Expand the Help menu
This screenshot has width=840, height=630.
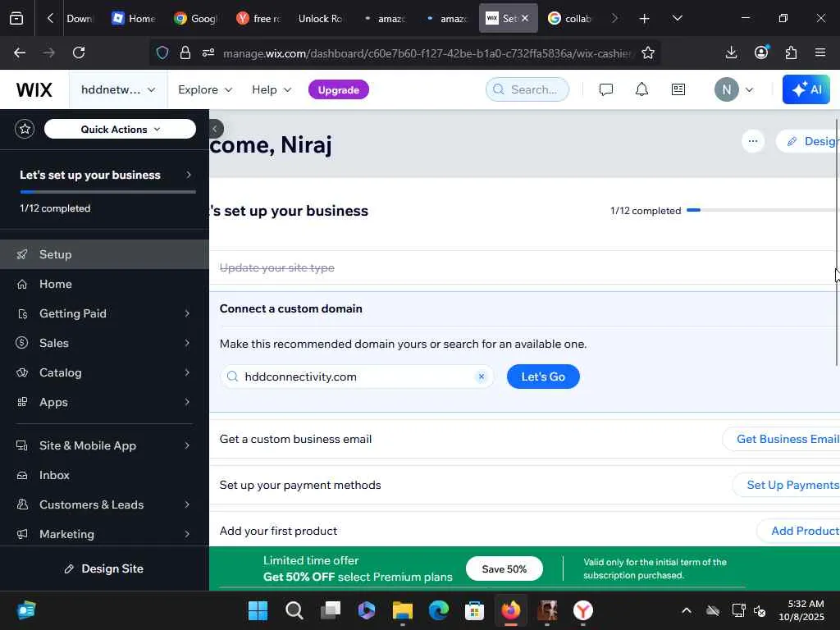click(x=272, y=89)
